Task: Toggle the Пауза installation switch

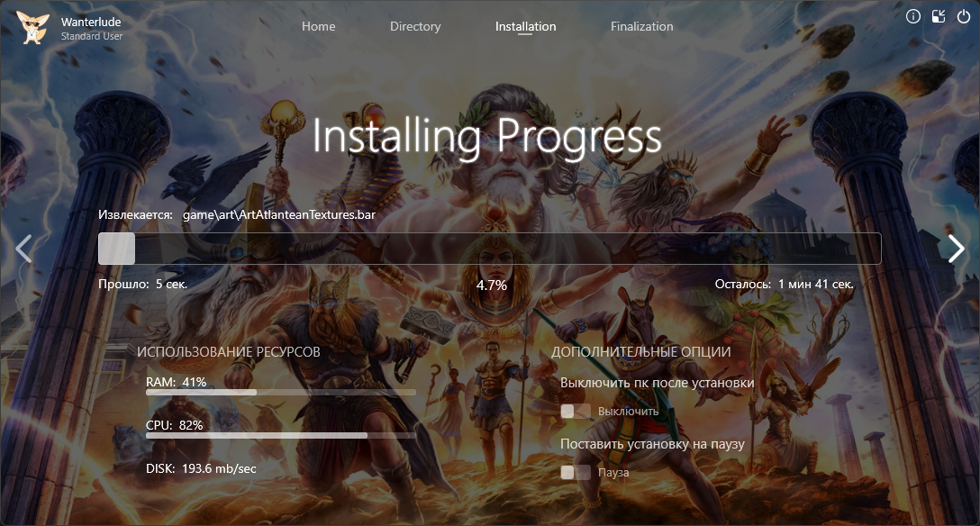Action: pos(575,472)
